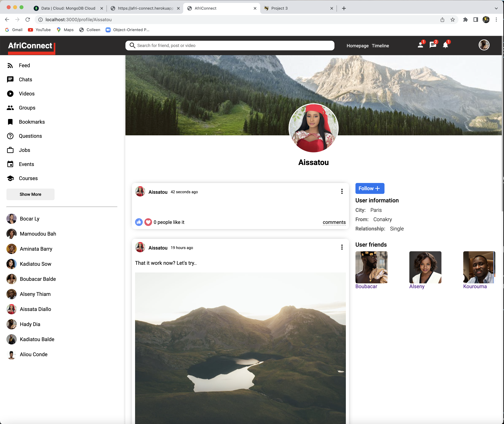Viewport: 504px width, 424px height.
Task: Open the Events calendar icon
Action: pyautogui.click(x=10, y=164)
